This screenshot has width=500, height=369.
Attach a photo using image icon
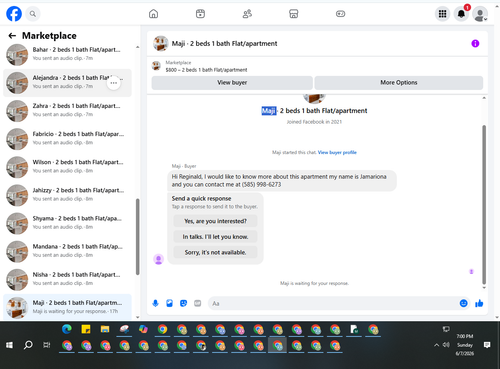169,303
